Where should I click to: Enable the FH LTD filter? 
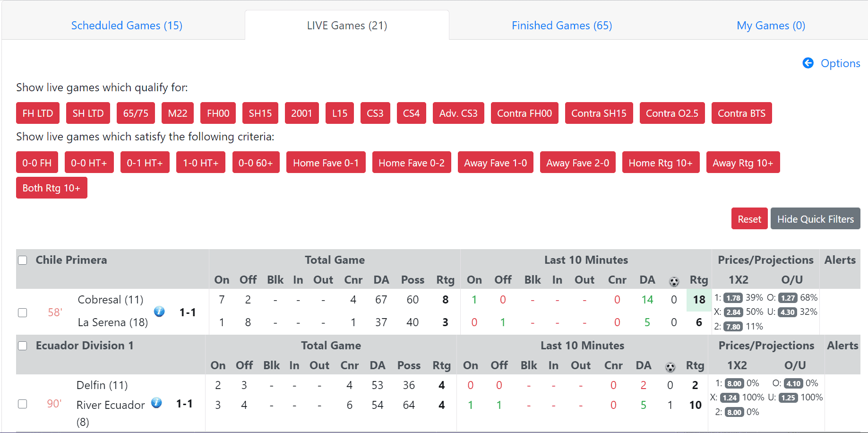37,113
